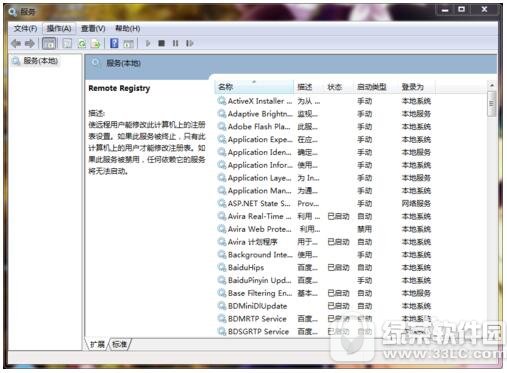Click the Back arrow toolbar icon

16,43
